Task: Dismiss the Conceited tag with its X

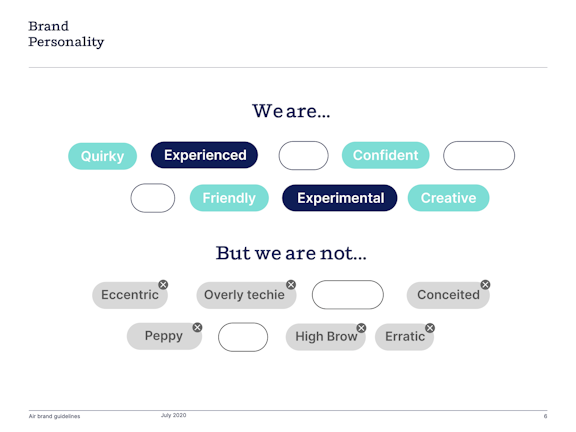Action: 485,285
